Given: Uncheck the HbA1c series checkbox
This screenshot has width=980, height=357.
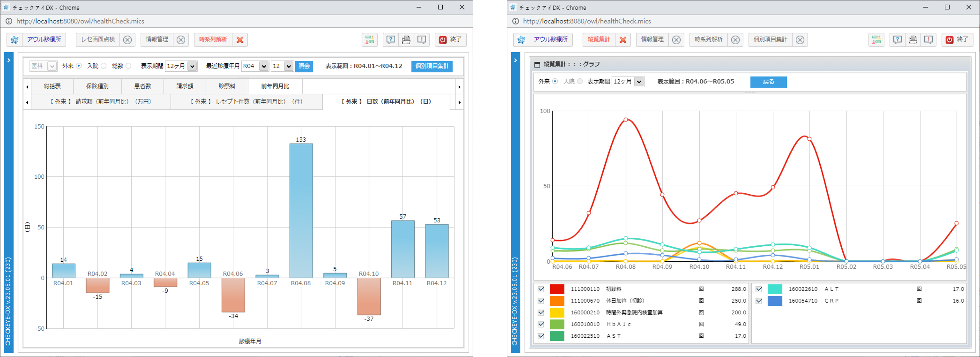Looking at the screenshot, I should pyautogui.click(x=541, y=325).
